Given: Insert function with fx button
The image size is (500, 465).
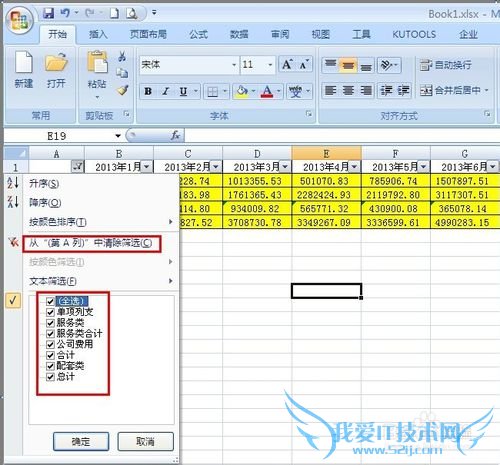Looking at the screenshot, I should point(175,135).
